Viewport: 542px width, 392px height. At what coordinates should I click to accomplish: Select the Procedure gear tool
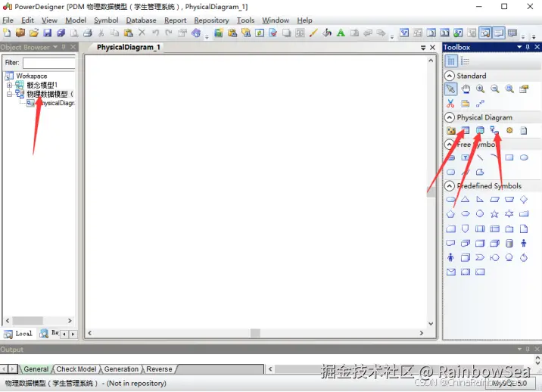coord(509,131)
